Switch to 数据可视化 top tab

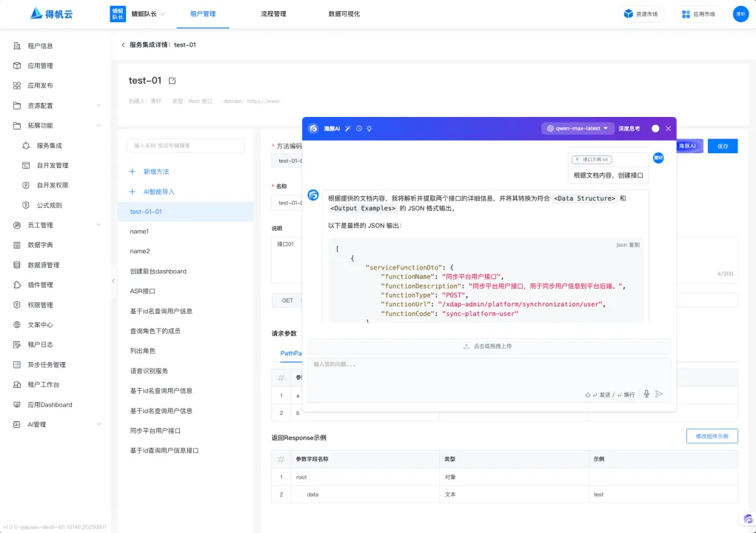point(344,14)
